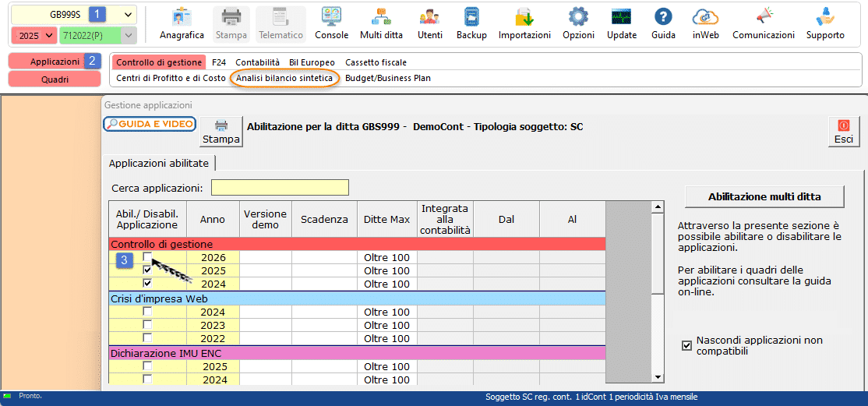This screenshot has width=868, height=406.
Task: Open Analisi bilancio sintetica
Action: (x=284, y=78)
